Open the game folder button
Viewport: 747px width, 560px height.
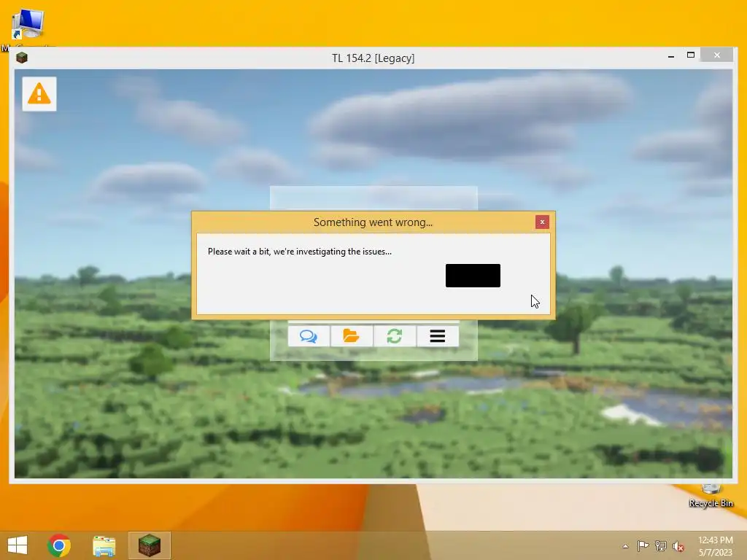point(352,336)
